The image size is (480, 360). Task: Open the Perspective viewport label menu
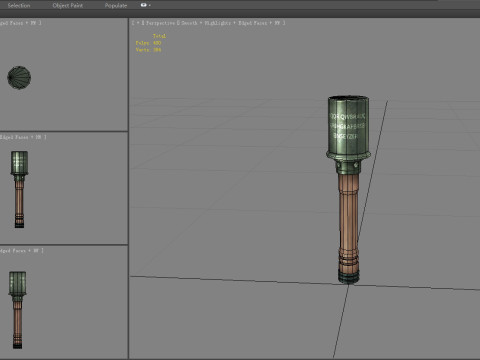pyautogui.click(x=160, y=23)
